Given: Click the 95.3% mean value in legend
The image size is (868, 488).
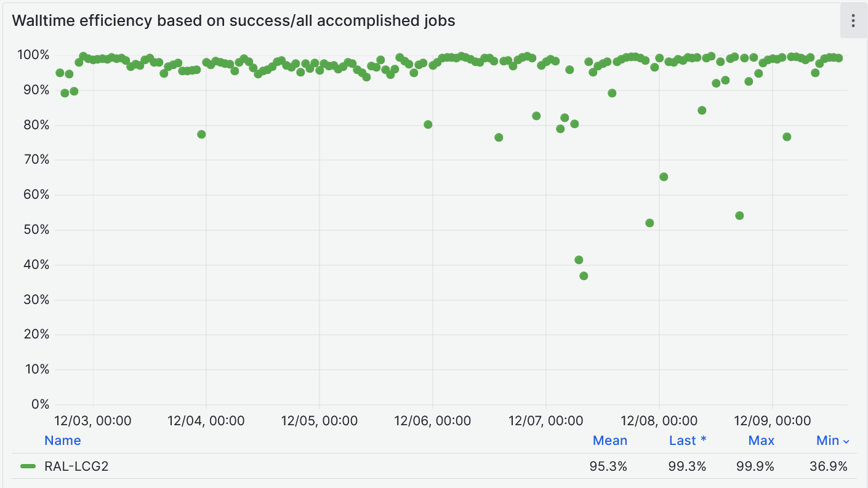Looking at the screenshot, I should (608, 466).
